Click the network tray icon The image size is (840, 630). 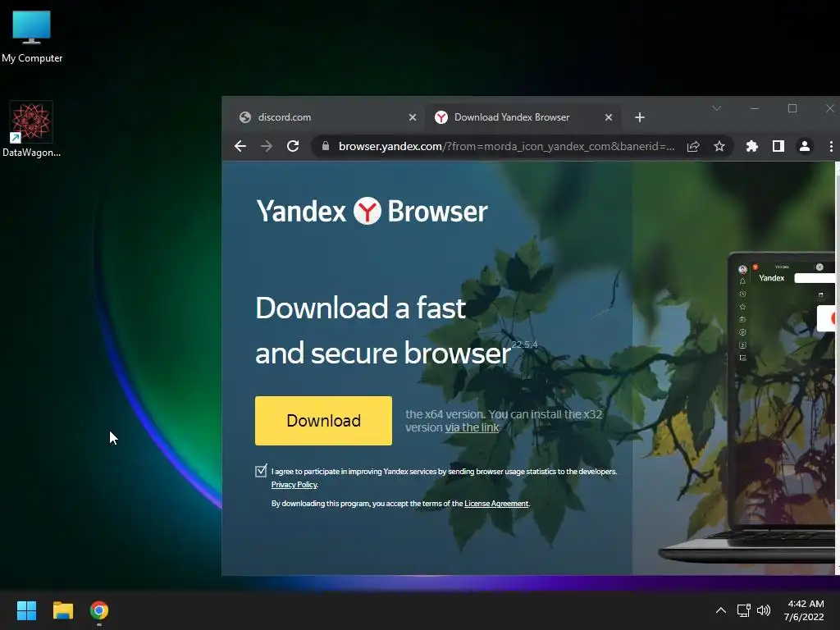point(743,610)
